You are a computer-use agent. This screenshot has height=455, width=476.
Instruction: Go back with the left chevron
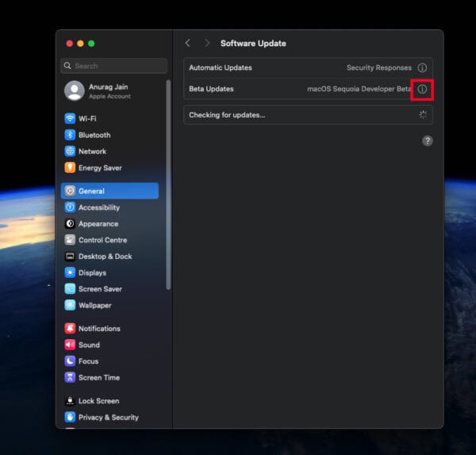(x=187, y=43)
